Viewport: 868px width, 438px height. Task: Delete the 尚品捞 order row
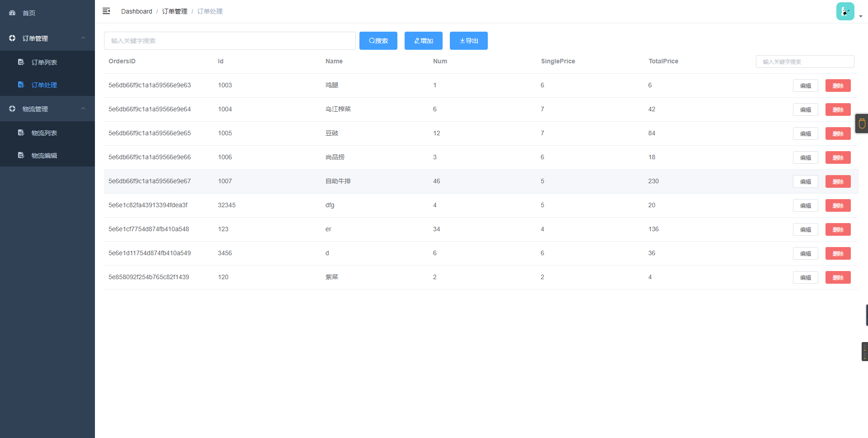838,157
